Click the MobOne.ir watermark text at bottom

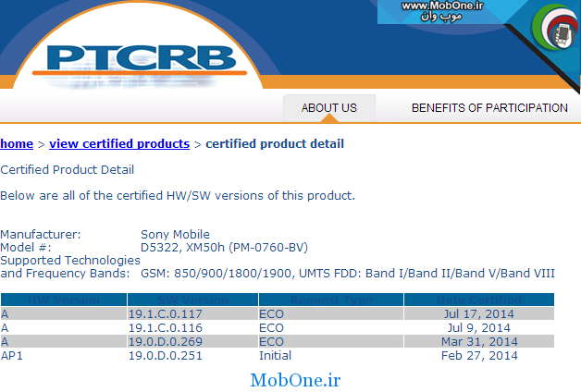(x=296, y=380)
